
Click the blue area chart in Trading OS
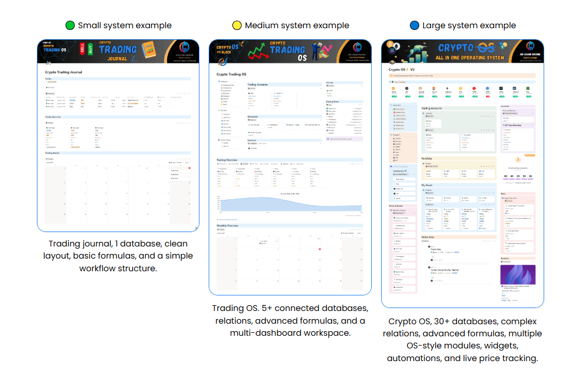pyautogui.click(x=290, y=204)
